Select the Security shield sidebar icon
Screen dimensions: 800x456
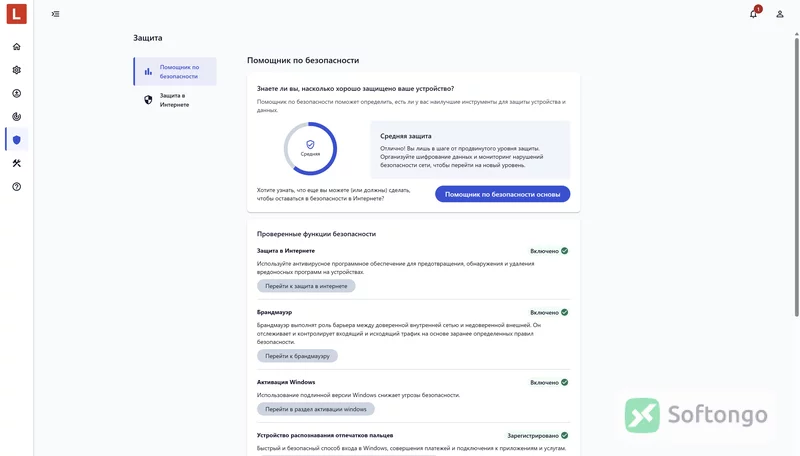pyautogui.click(x=17, y=140)
